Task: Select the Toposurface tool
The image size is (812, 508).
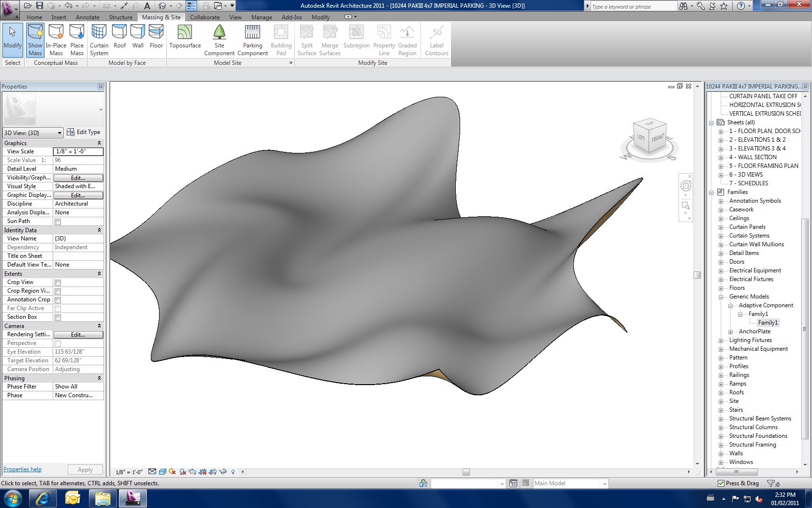Action: (x=185, y=38)
